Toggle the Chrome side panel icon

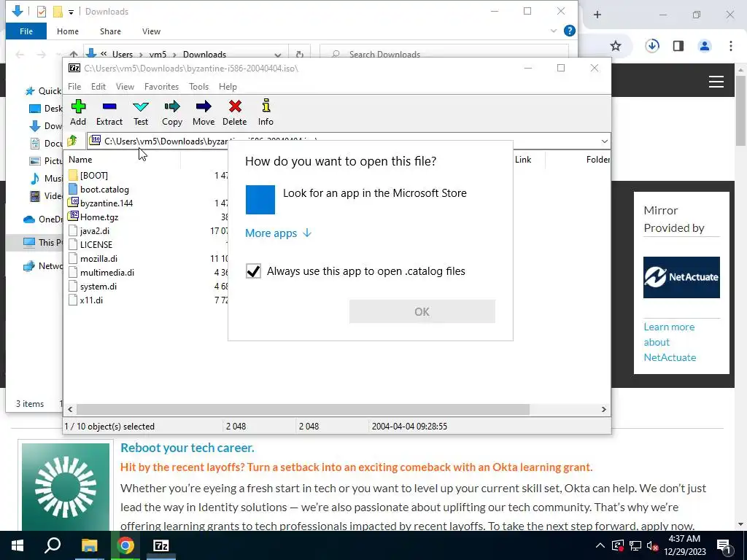point(678,46)
